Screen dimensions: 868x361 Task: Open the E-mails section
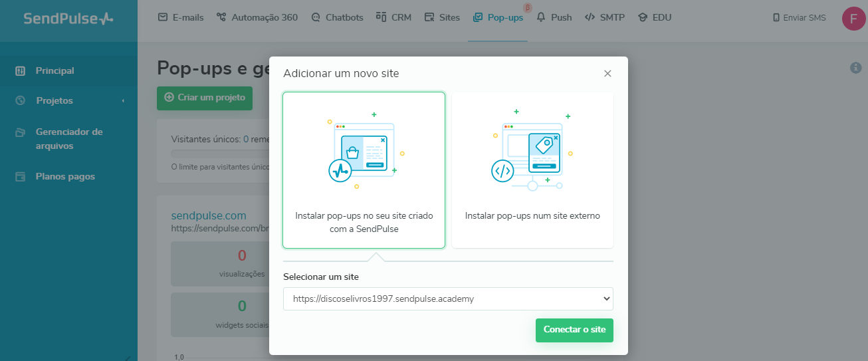tap(181, 17)
